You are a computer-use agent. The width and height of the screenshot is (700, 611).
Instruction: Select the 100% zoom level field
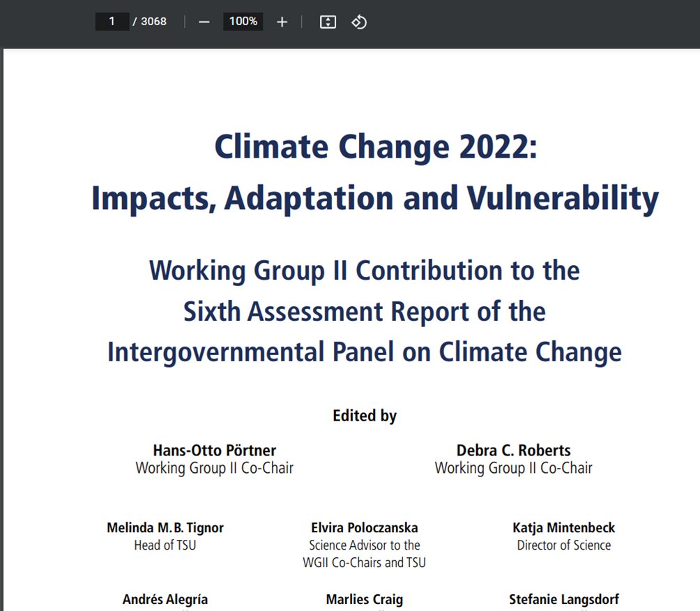tap(243, 22)
